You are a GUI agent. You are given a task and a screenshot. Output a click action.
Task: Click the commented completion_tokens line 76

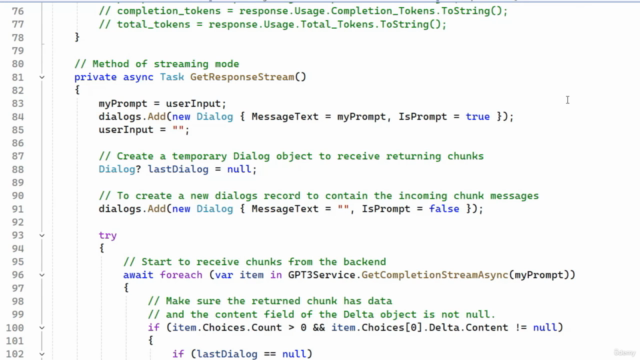point(303,11)
